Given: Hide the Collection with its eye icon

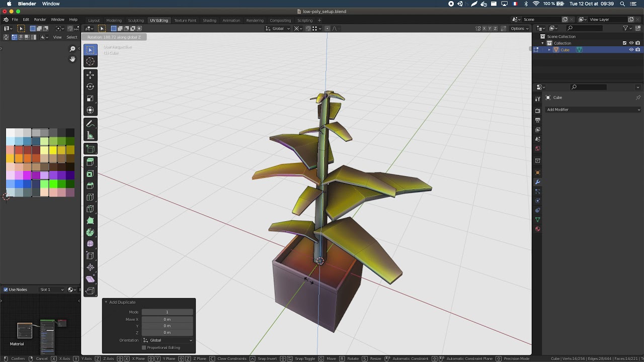Looking at the screenshot, I should click(631, 43).
